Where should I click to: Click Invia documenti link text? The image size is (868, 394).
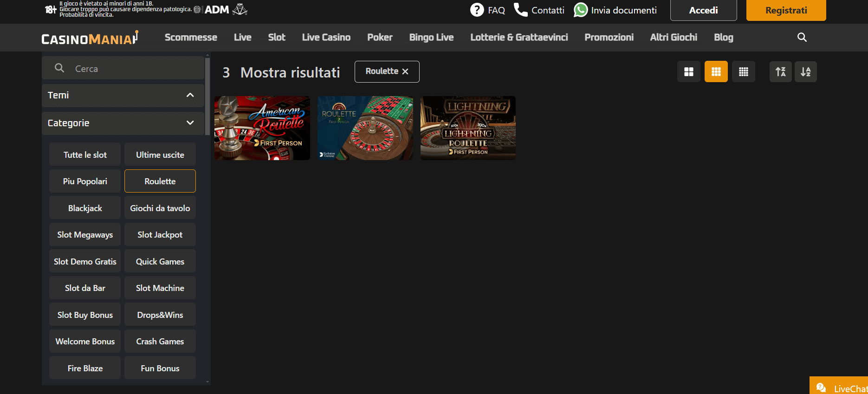click(624, 10)
